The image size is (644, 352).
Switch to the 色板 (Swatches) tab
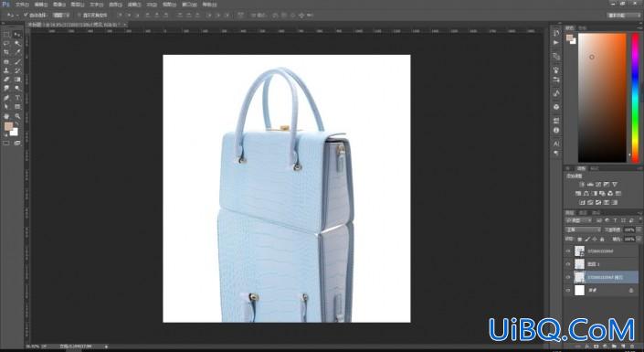(583, 28)
